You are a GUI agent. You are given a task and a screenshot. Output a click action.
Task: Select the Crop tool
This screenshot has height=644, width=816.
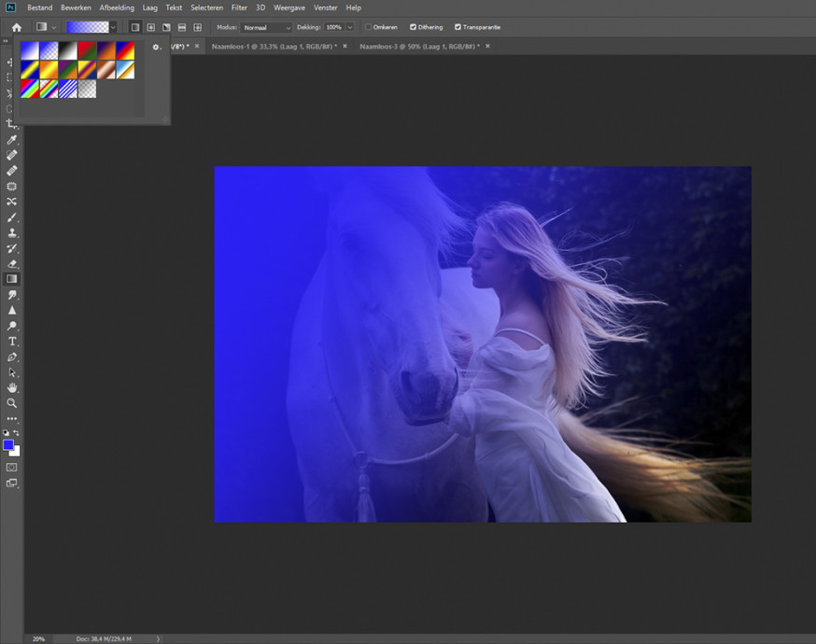[11, 124]
